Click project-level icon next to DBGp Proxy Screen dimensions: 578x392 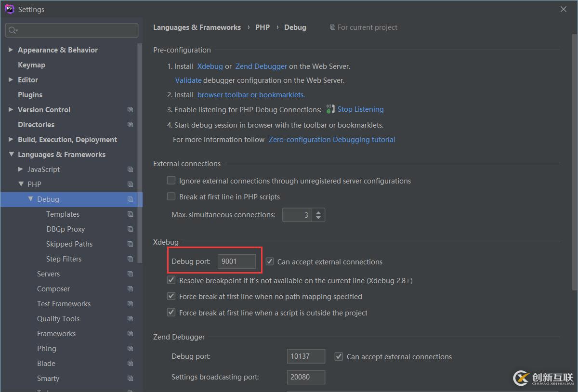[x=130, y=229]
